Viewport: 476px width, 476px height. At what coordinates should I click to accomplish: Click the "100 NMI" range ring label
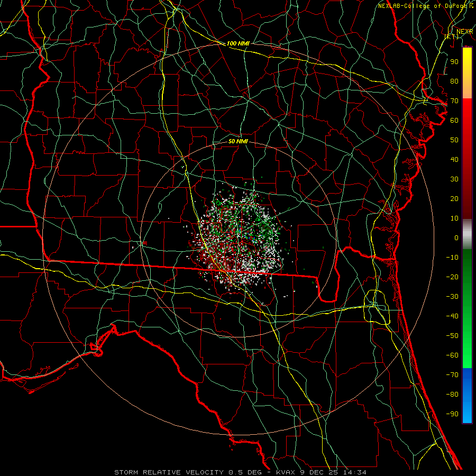click(238, 43)
